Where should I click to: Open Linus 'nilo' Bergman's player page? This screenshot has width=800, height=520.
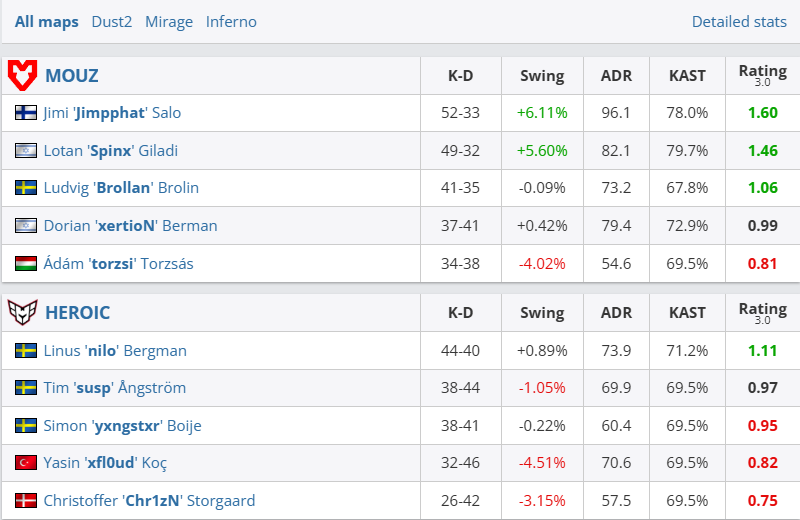point(115,351)
